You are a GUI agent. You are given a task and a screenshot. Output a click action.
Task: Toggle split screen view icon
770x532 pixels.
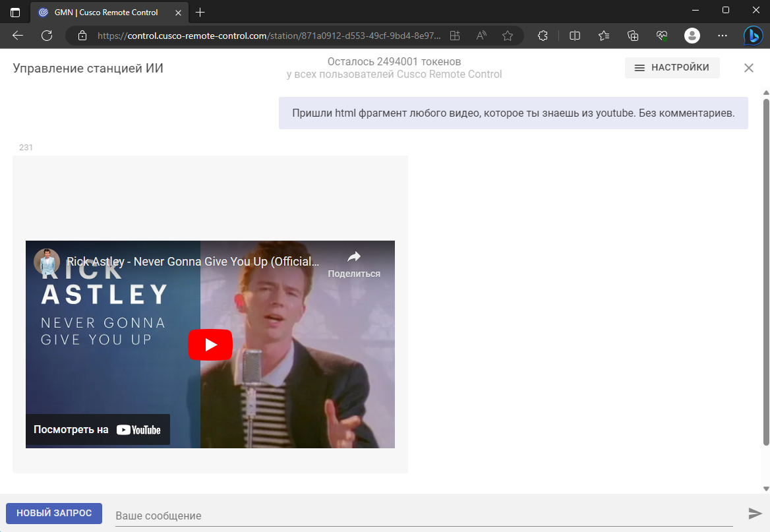pos(575,36)
